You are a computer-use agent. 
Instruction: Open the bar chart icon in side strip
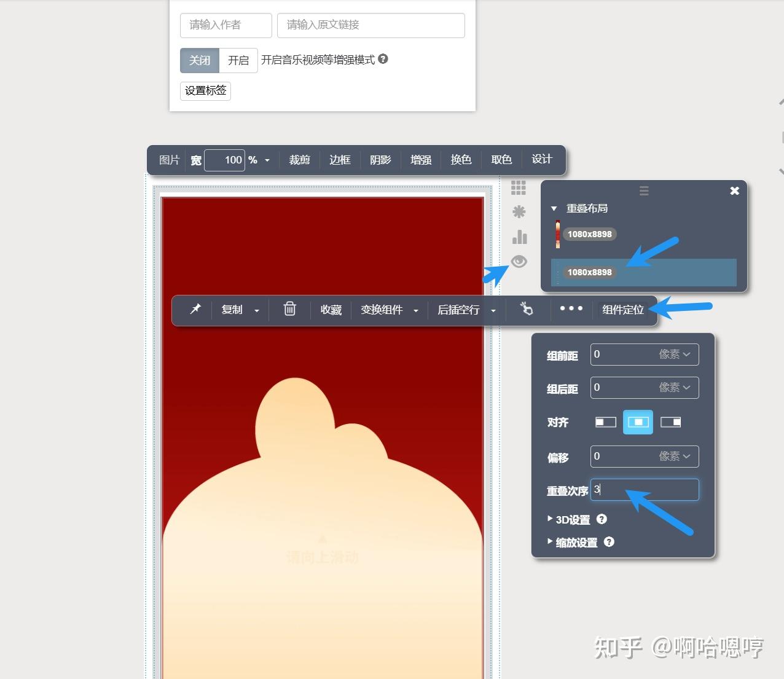click(519, 237)
